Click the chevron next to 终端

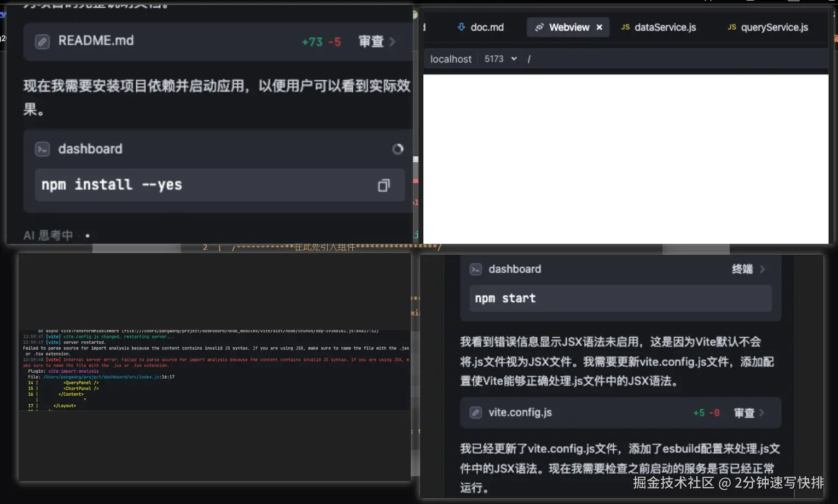(763, 269)
